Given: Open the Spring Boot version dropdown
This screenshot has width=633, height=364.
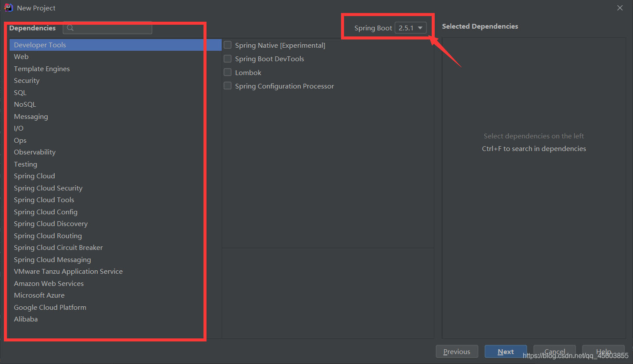Looking at the screenshot, I should tap(410, 28).
